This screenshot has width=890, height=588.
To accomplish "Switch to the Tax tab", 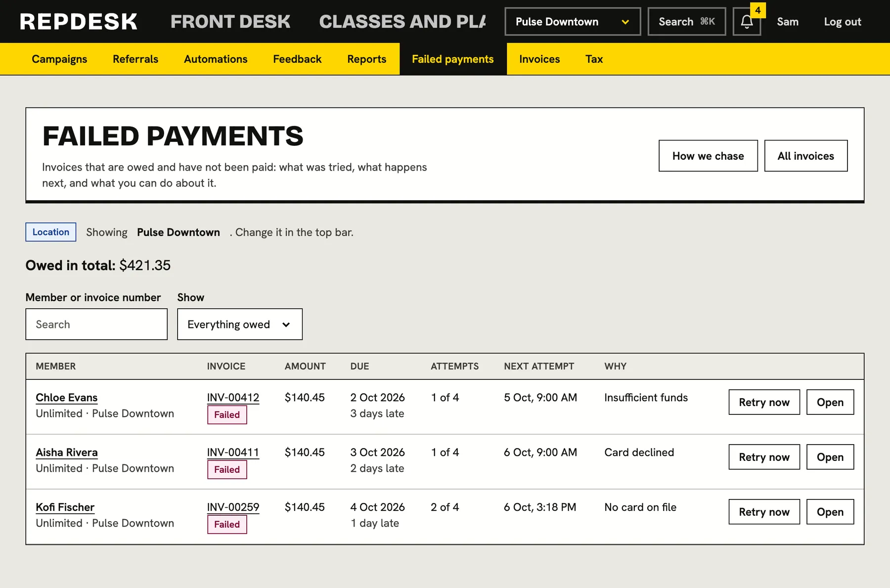I will 594,59.
